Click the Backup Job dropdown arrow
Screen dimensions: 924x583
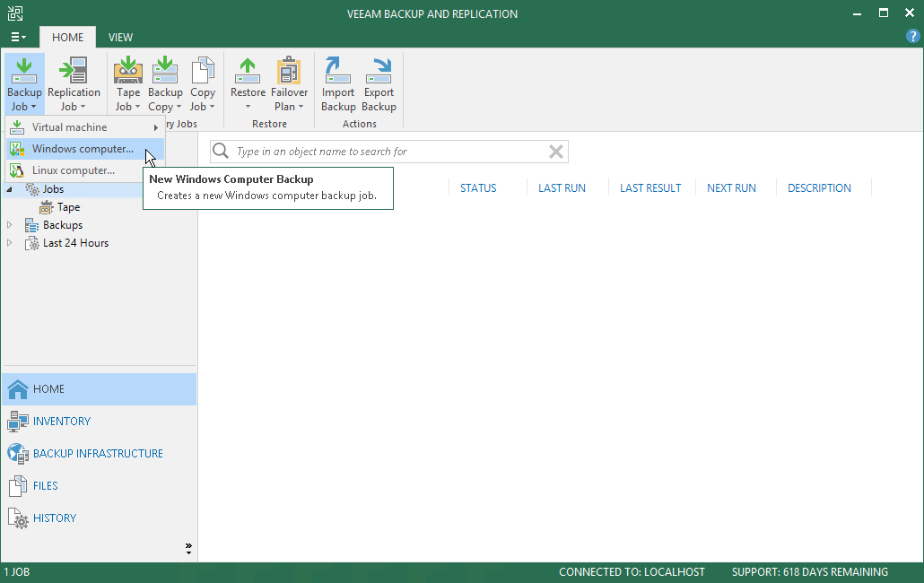point(33,107)
